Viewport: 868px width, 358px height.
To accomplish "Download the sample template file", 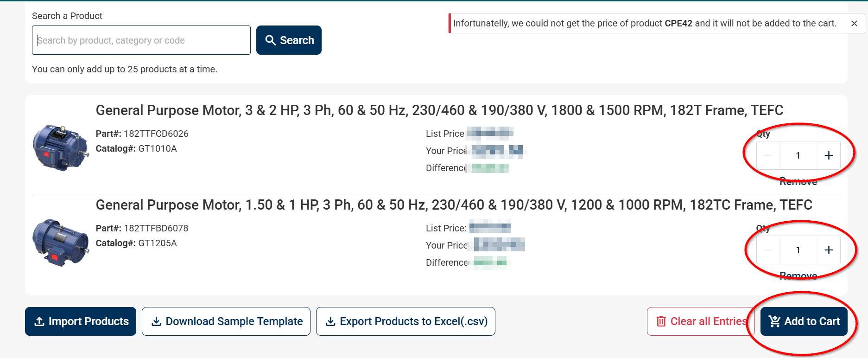I will pyautogui.click(x=226, y=321).
